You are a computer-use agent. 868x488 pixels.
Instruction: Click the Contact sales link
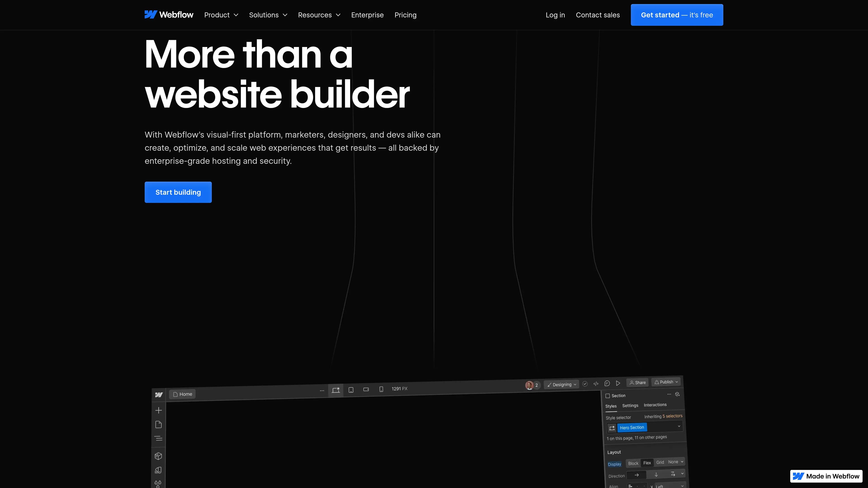coord(598,15)
